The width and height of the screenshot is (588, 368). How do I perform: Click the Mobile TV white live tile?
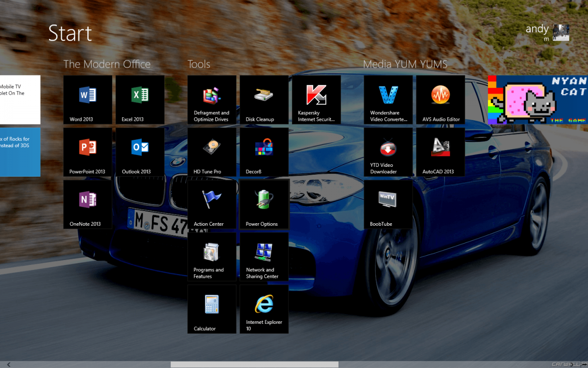point(20,100)
